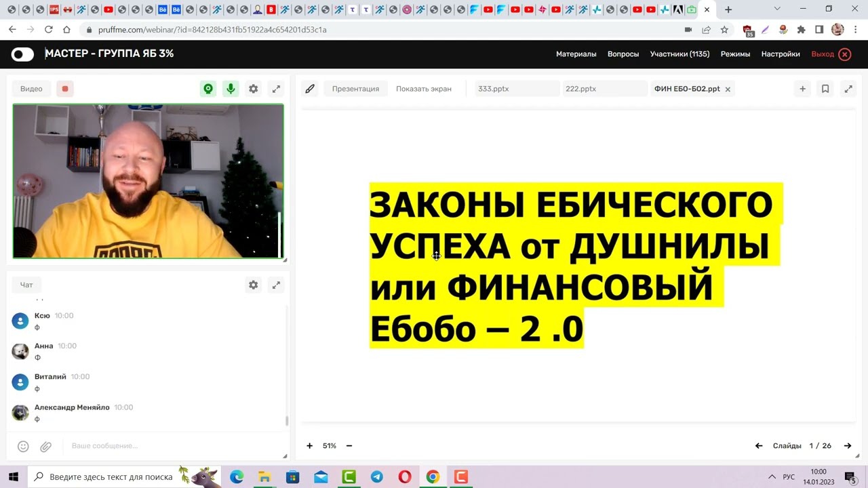The height and width of the screenshot is (488, 868).
Task: Stop the video recording
Action: click(x=64, y=88)
